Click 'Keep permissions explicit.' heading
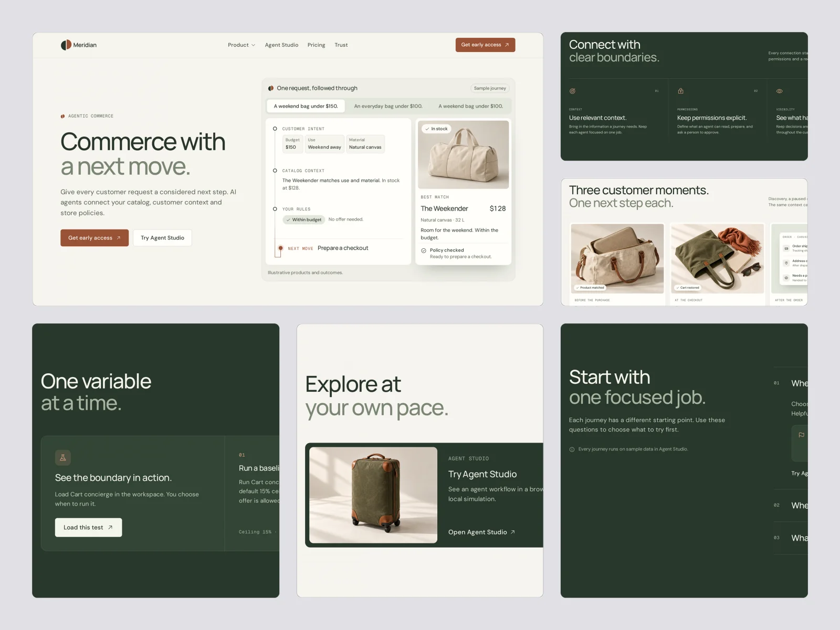 click(x=712, y=118)
